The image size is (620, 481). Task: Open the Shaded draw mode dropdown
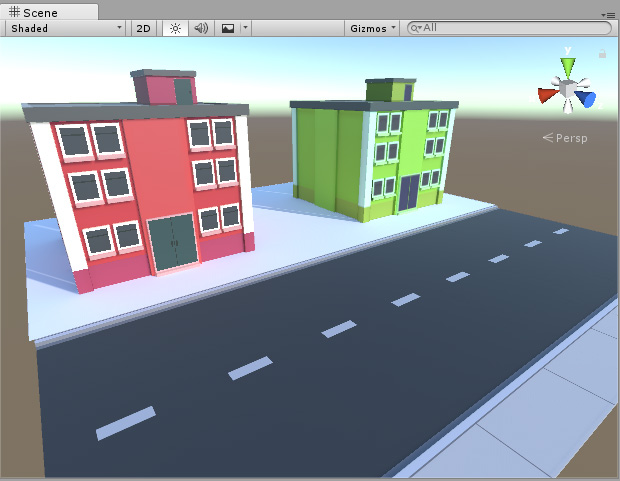[66, 28]
